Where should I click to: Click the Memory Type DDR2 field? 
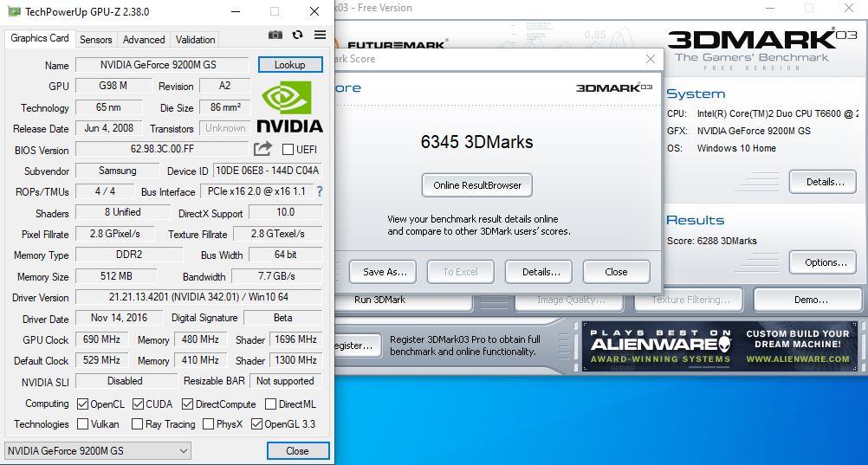(x=129, y=255)
